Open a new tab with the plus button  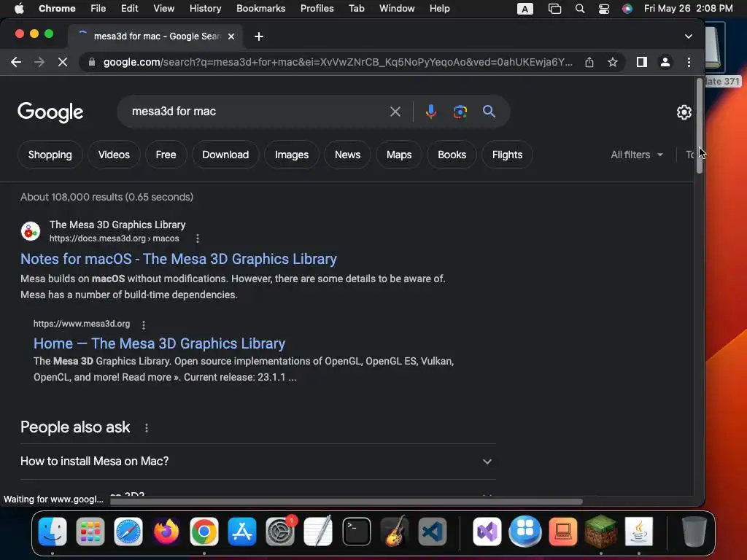pyautogui.click(x=259, y=36)
